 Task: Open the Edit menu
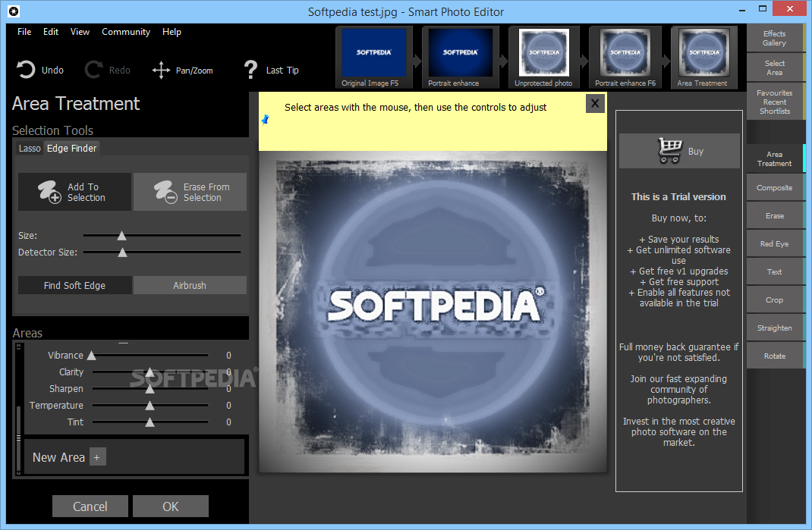pos(51,32)
